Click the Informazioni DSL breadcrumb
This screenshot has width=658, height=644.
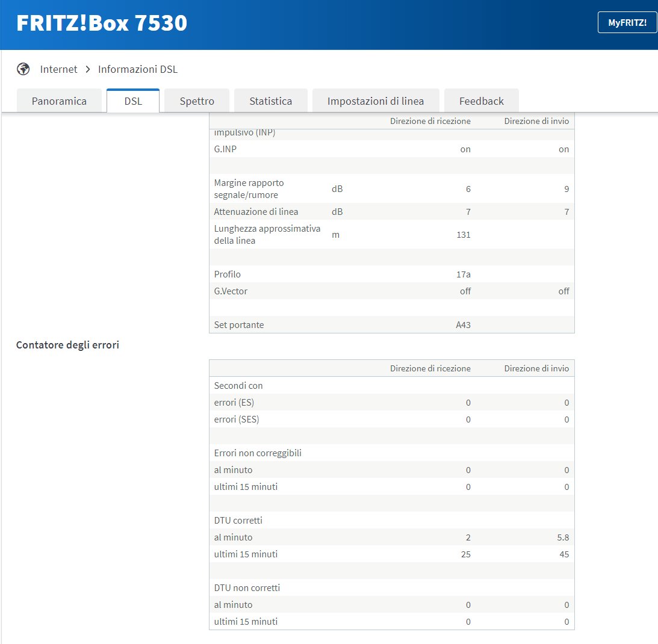click(x=138, y=69)
